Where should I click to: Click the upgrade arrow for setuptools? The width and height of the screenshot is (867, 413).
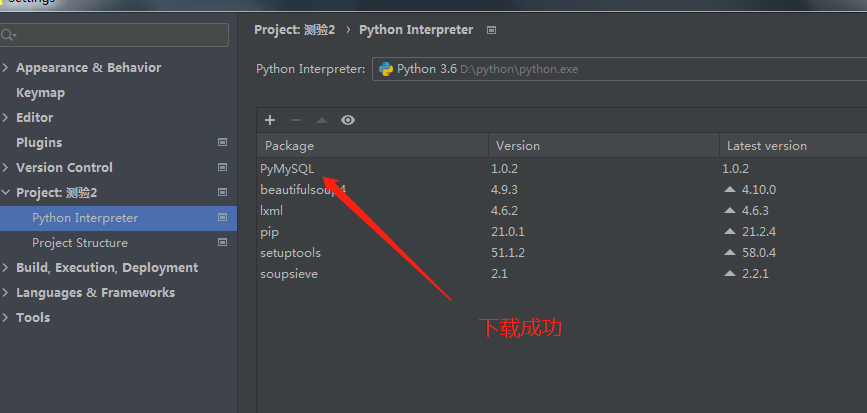pos(730,253)
